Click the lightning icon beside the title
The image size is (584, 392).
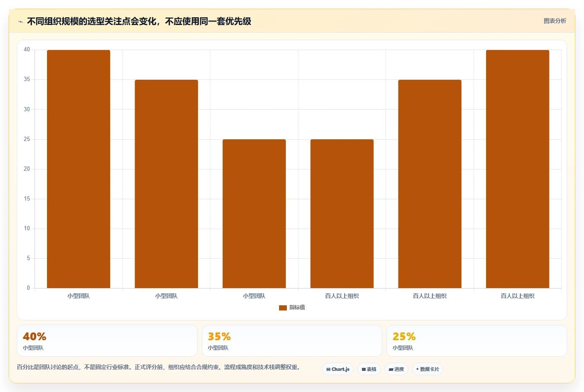[20, 22]
